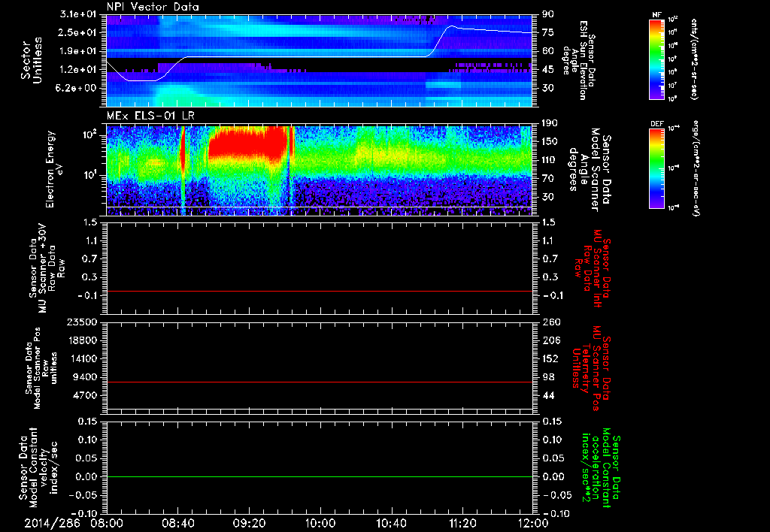Image resolution: width=770 pixels, height=532 pixels.
Task: Select the 'NPI Vector Data' panel title
Action: 153,7
